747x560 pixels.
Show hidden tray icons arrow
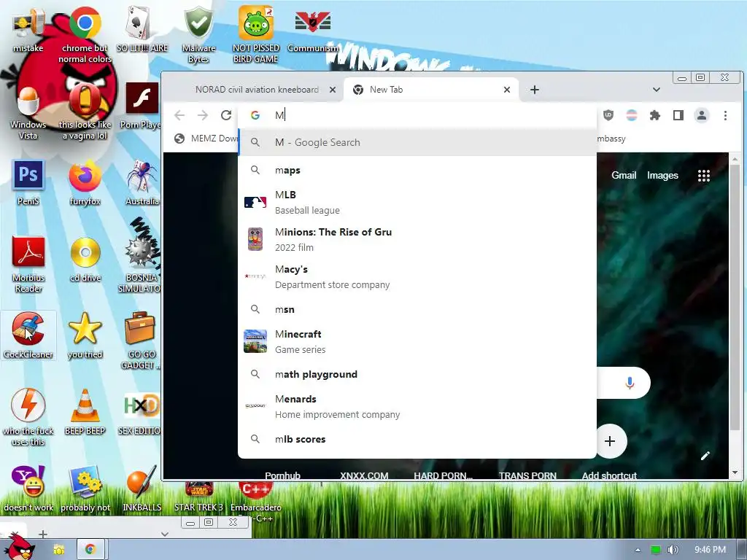(x=638, y=550)
